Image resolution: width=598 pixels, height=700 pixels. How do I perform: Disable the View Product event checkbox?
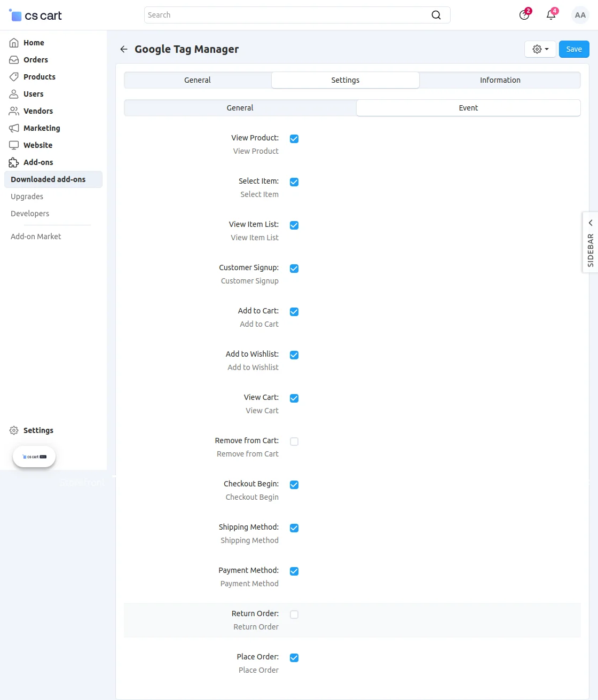tap(294, 139)
